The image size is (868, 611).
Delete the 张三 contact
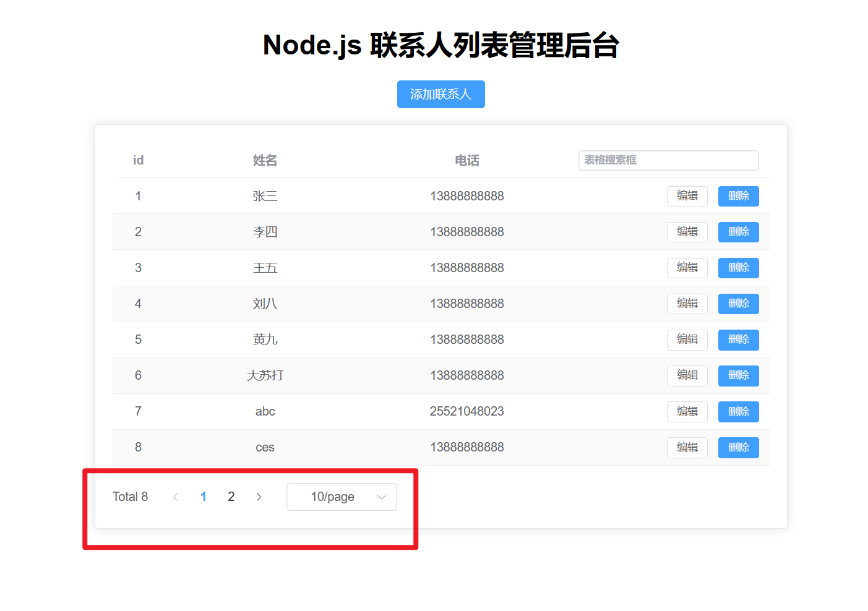click(738, 196)
